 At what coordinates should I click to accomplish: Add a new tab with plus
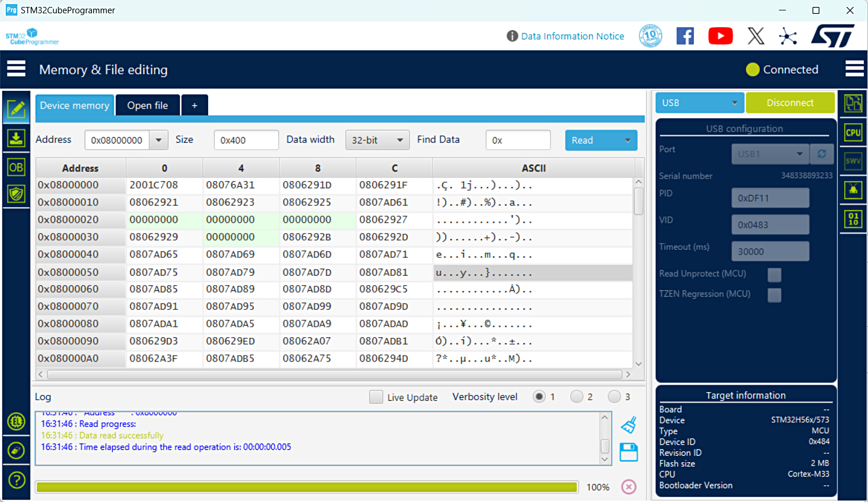coord(194,105)
